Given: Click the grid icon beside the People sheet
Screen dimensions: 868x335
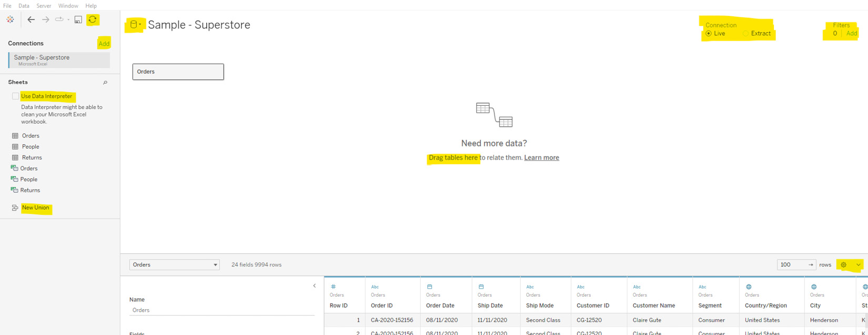Looking at the screenshot, I should (x=15, y=146).
